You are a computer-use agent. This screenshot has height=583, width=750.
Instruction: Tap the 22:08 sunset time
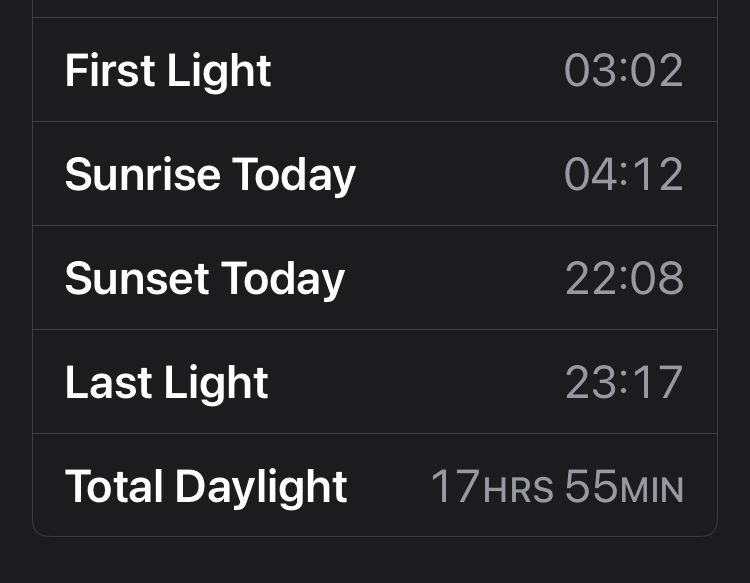point(624,278)
